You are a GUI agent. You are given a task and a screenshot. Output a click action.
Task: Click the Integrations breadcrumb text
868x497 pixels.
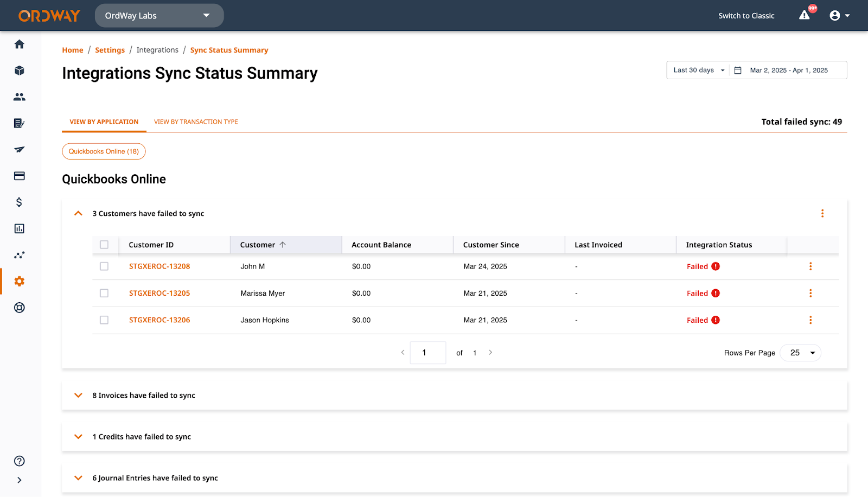(x=157, y=50)
